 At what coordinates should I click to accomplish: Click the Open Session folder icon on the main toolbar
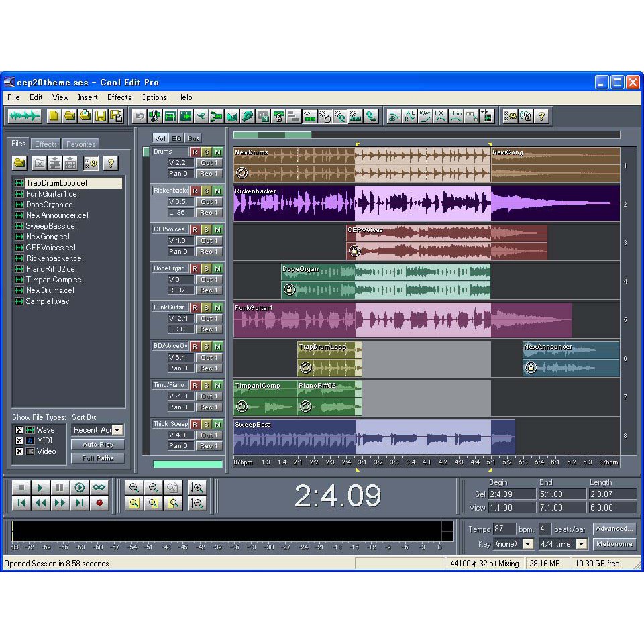[x=69, y=116]
